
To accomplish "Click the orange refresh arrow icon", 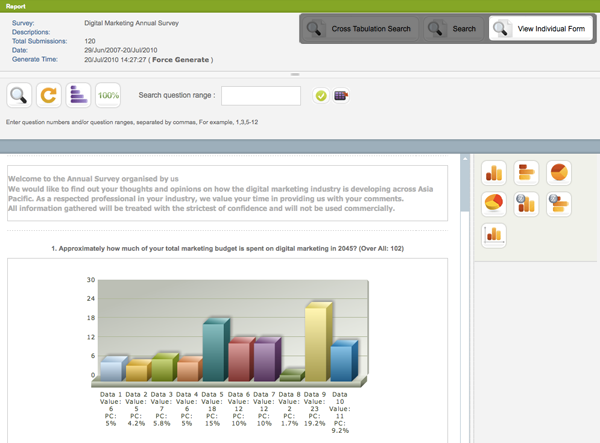I will click(x=48, y=96).
